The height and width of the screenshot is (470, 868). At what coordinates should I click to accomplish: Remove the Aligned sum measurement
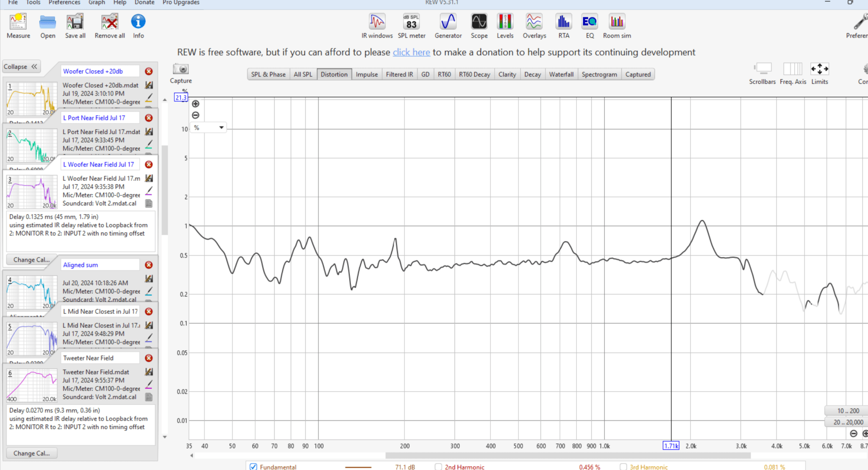[149, 265]
